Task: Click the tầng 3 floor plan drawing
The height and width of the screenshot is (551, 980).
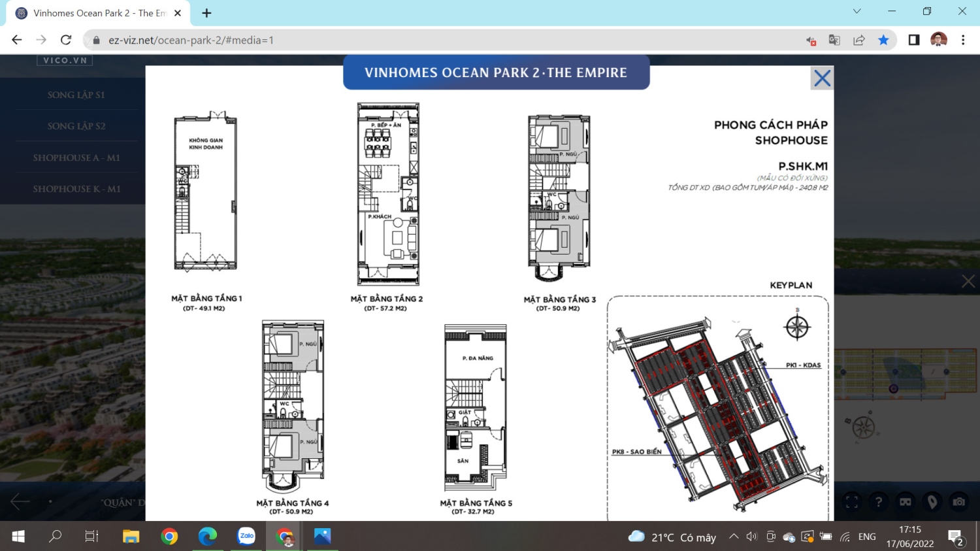Action: pos(559,199)
